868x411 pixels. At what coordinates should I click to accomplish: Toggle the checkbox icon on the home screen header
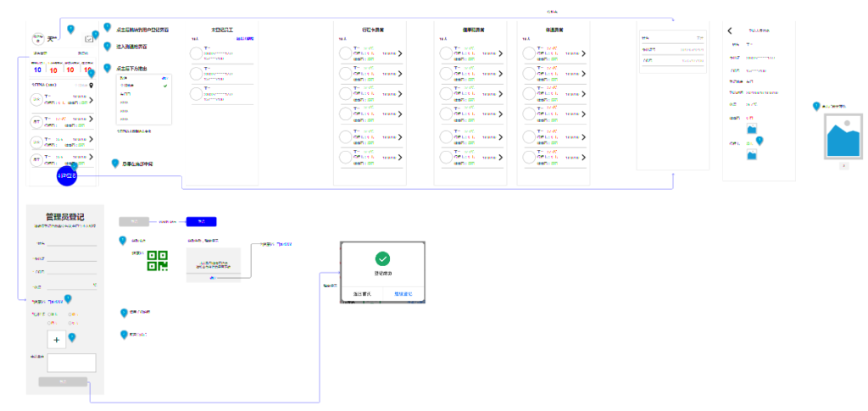point(89,39)
